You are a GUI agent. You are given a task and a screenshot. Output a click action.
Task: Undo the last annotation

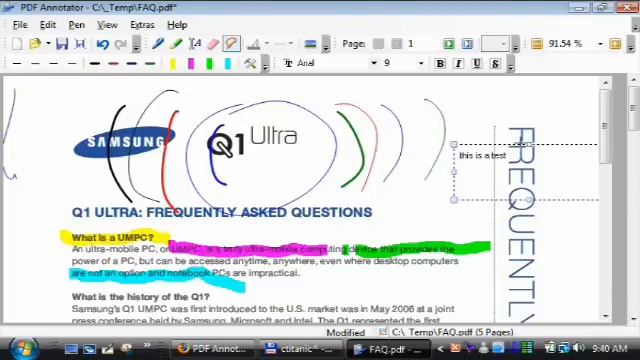[102, 44]
